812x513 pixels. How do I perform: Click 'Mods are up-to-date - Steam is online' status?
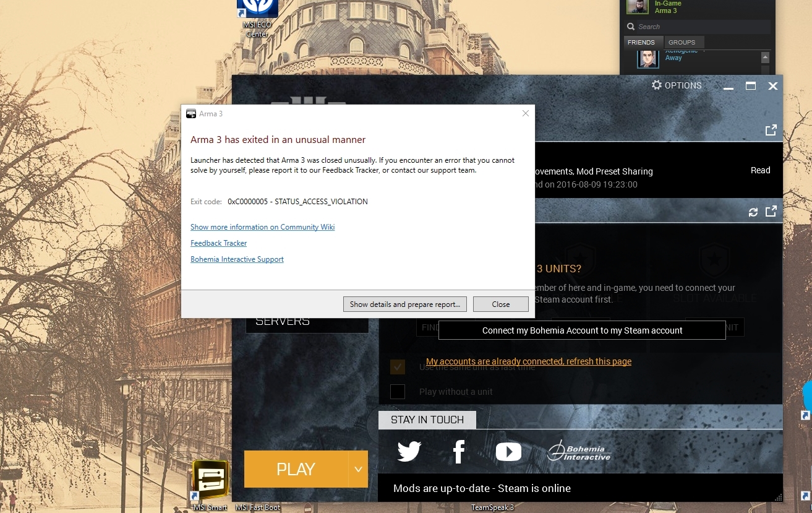coord(482,488)
